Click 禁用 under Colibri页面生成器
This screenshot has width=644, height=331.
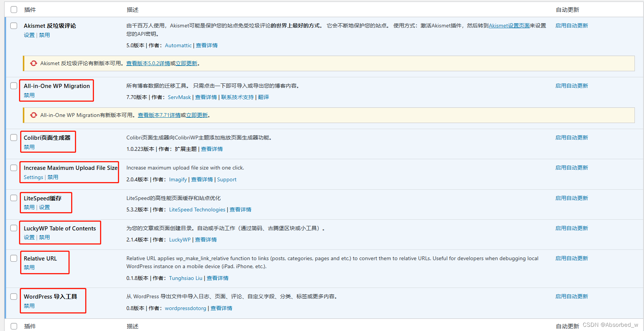point(29,147)
